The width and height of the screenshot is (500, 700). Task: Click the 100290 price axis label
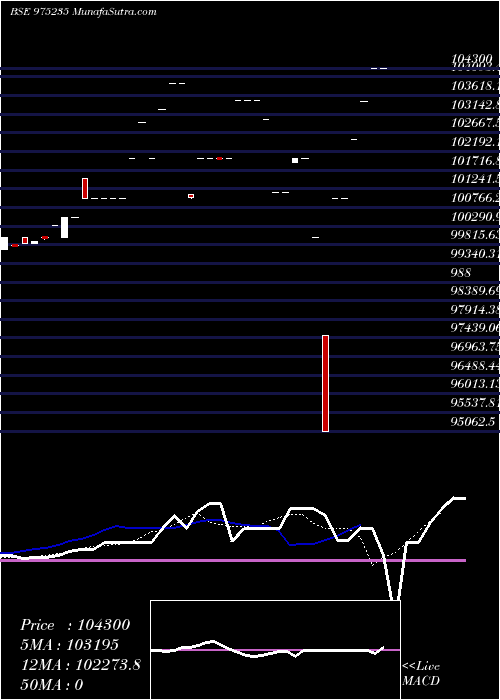(475, 217)
